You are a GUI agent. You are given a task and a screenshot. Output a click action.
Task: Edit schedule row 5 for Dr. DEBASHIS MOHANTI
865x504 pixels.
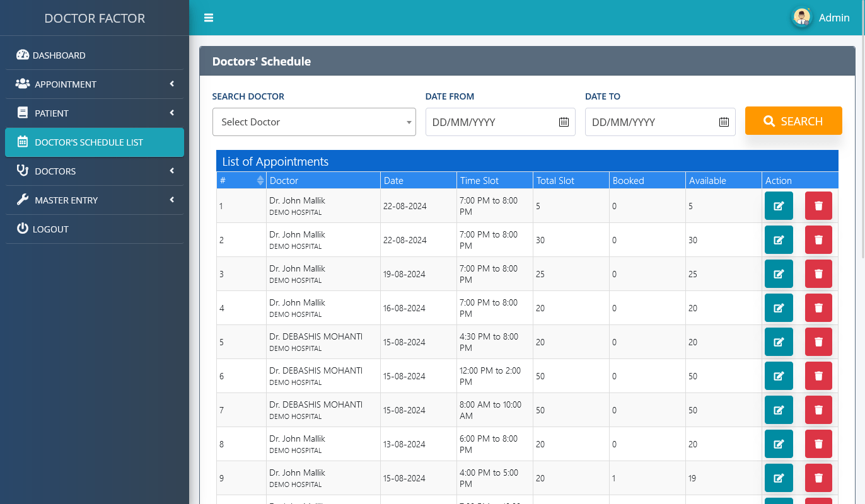[778, 342]
